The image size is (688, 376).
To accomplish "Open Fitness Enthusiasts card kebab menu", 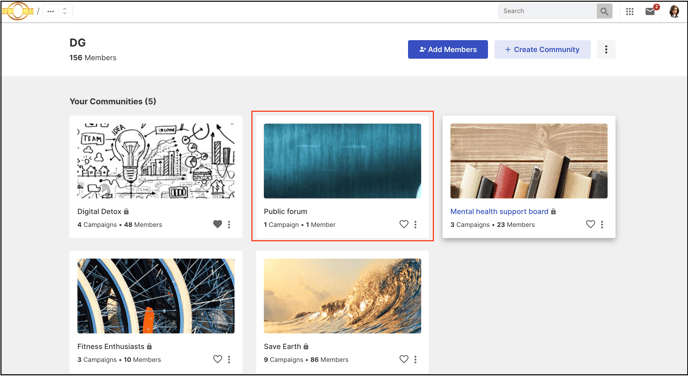I will point(229,359).
